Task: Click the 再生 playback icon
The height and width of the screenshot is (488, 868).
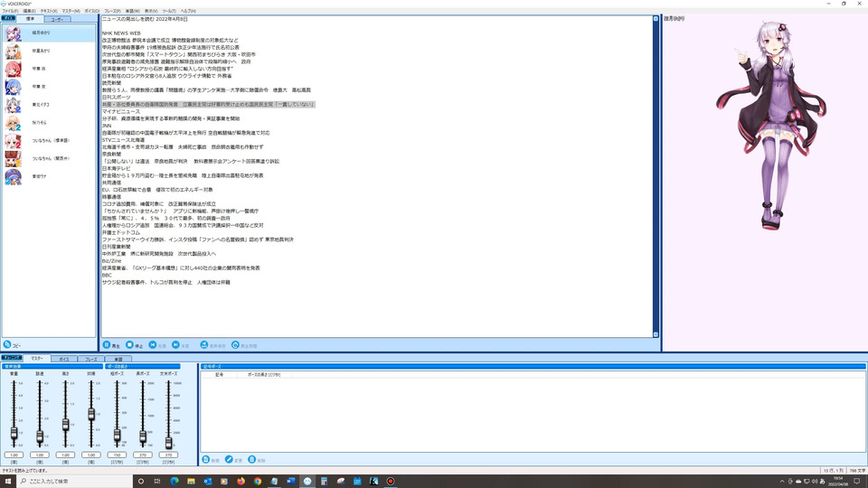Action: click(107, 344)
